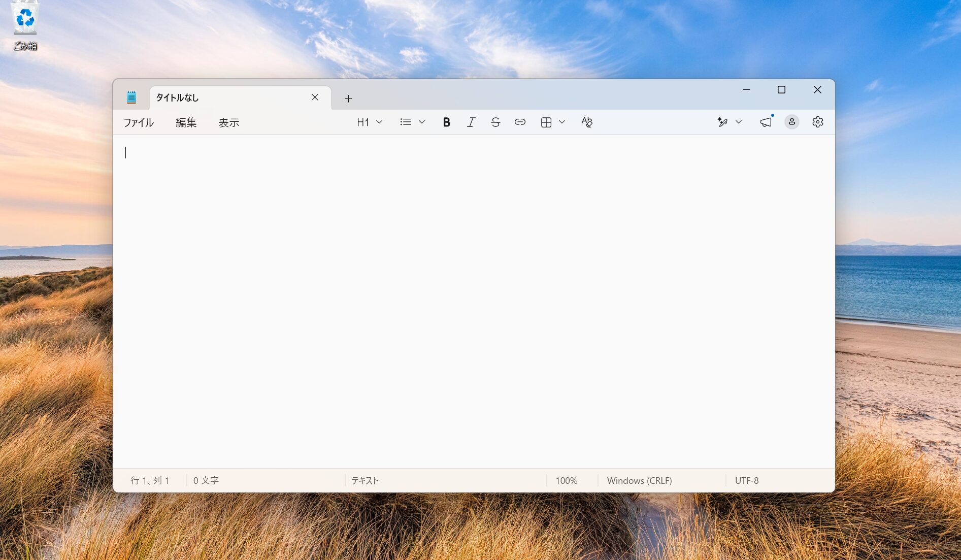Click the テキスト format status entry

tap(365, 480)
